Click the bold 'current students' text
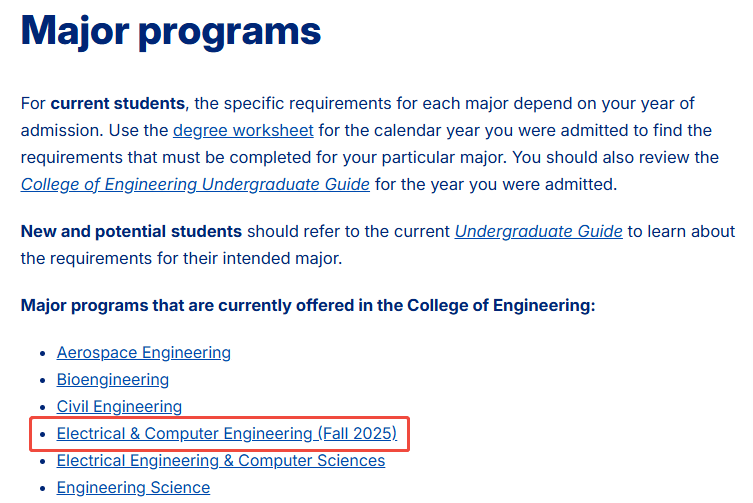This screenshot has height=503, width=753. click(x=118, y=103)
